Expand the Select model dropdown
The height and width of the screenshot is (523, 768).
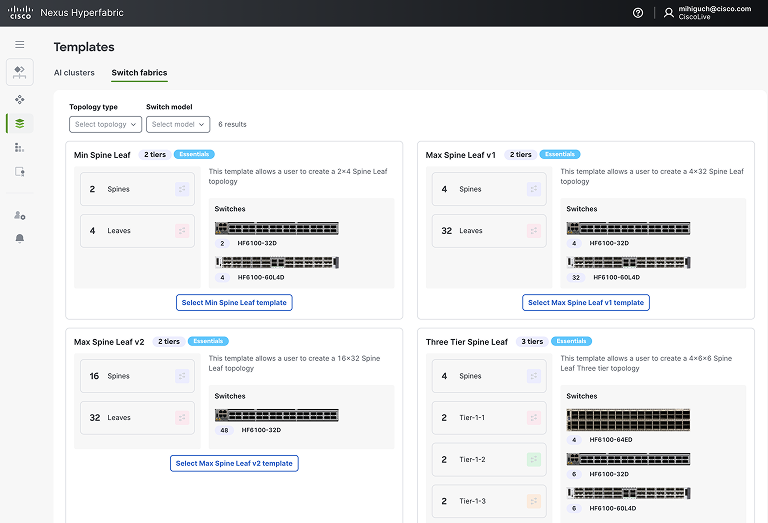pyautogui.click(x=178, y=124)
